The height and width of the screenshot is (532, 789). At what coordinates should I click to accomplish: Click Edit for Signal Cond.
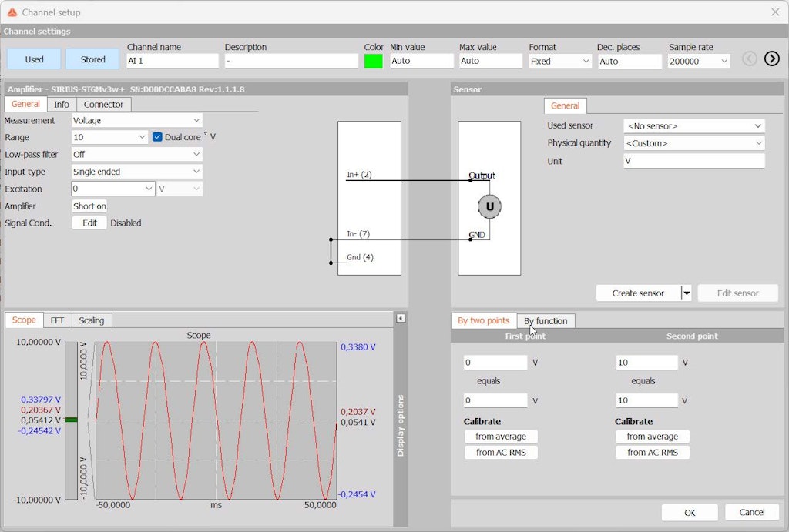coord(89,223)
